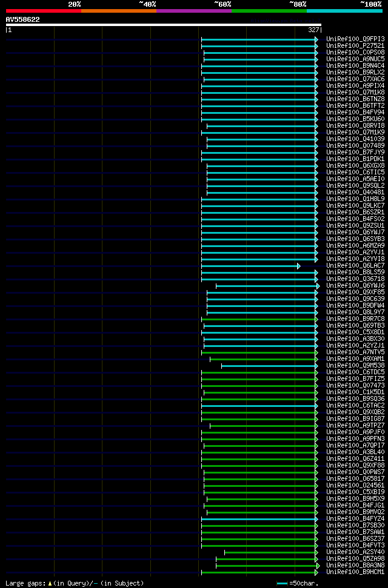Click the white query sequence bar
This screenshot has height=588, width=388.
164,25
